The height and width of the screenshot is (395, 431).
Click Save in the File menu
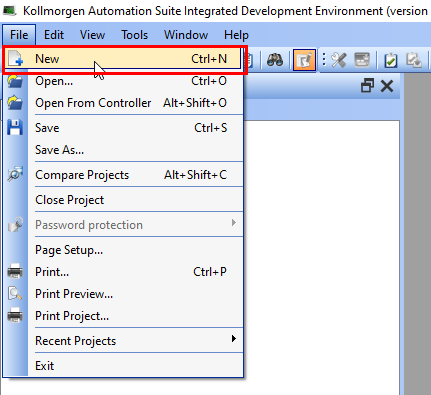pyautogui.click(x=123, y=128)
